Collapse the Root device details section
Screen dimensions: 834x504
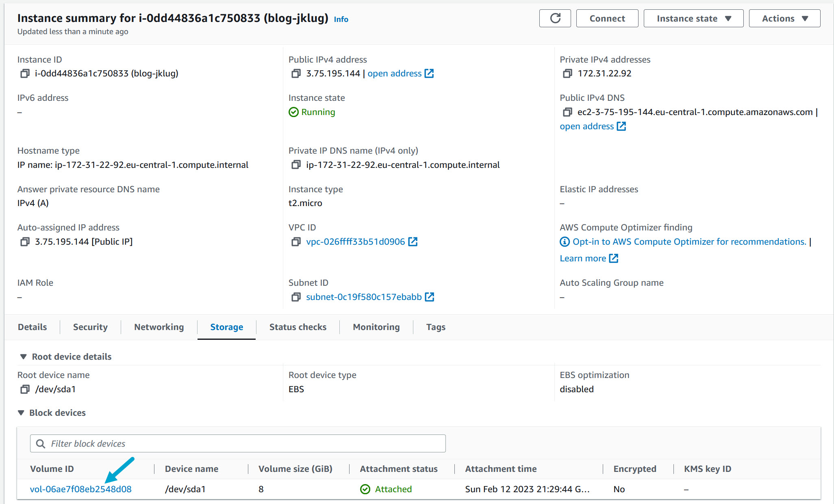coord(23,356)
